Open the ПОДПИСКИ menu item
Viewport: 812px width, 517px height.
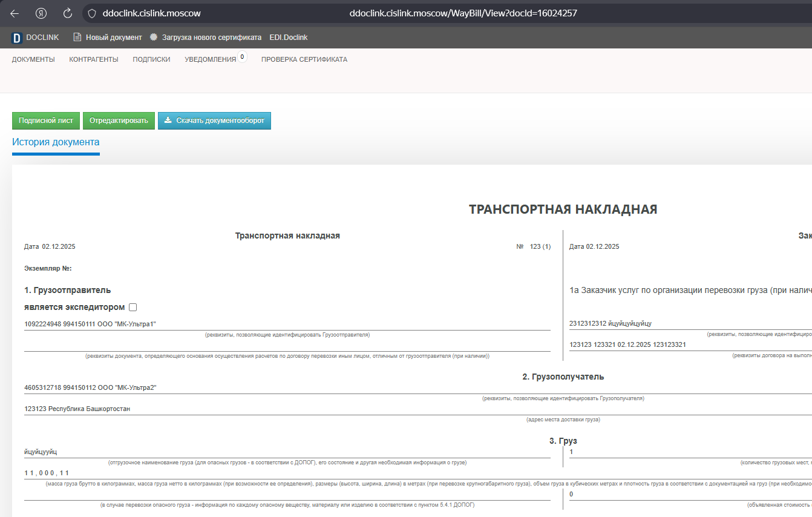point(151,59)
